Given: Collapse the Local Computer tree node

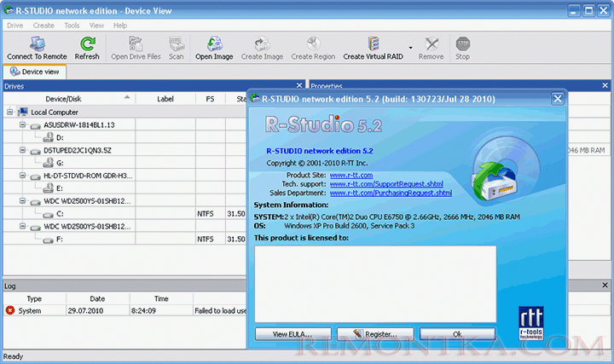Looking at the screenshot, I should [x=9, y=112].
